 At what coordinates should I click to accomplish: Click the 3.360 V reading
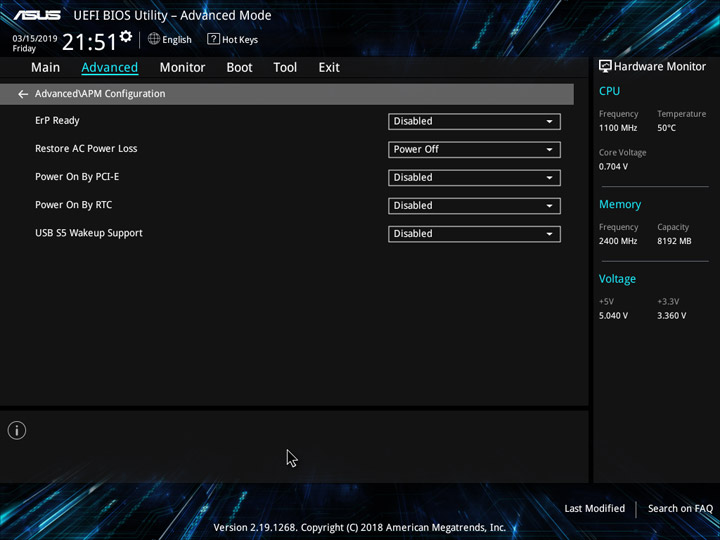672,315
